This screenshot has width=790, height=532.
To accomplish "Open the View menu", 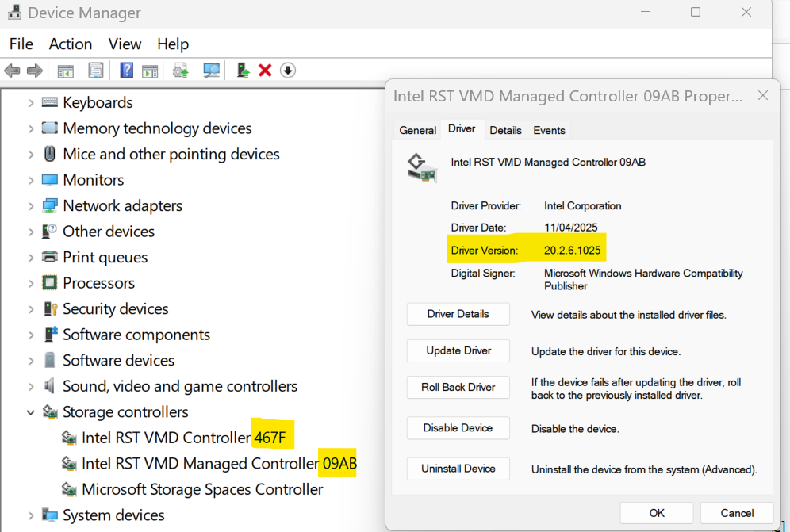I will [x=125, y=44].
